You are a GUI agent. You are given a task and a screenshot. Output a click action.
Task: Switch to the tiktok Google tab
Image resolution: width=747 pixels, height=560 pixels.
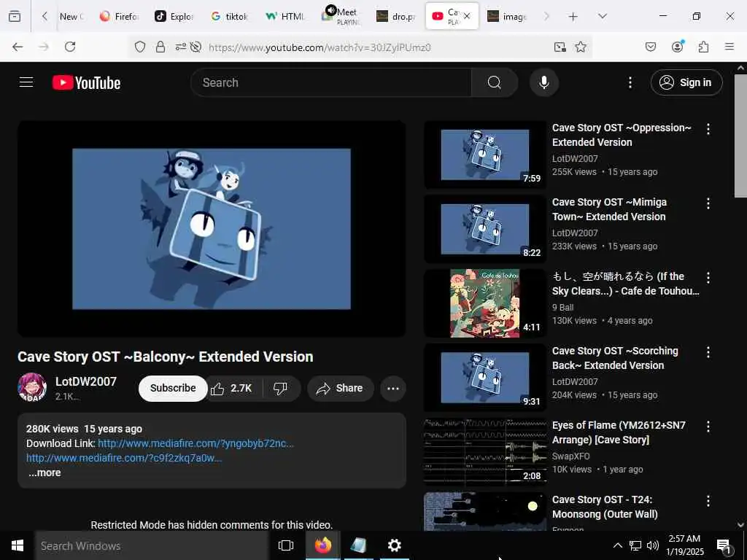click(230, 16)
